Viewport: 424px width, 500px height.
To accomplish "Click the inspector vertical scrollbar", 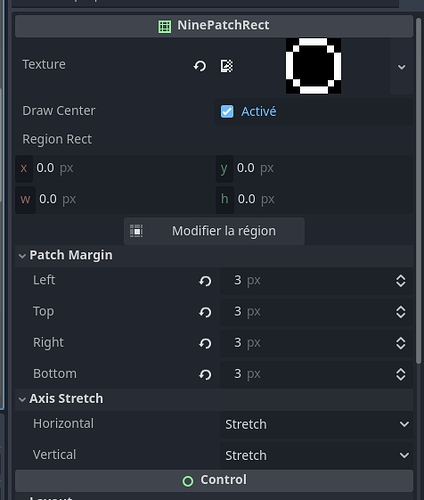I will (419, 190).
